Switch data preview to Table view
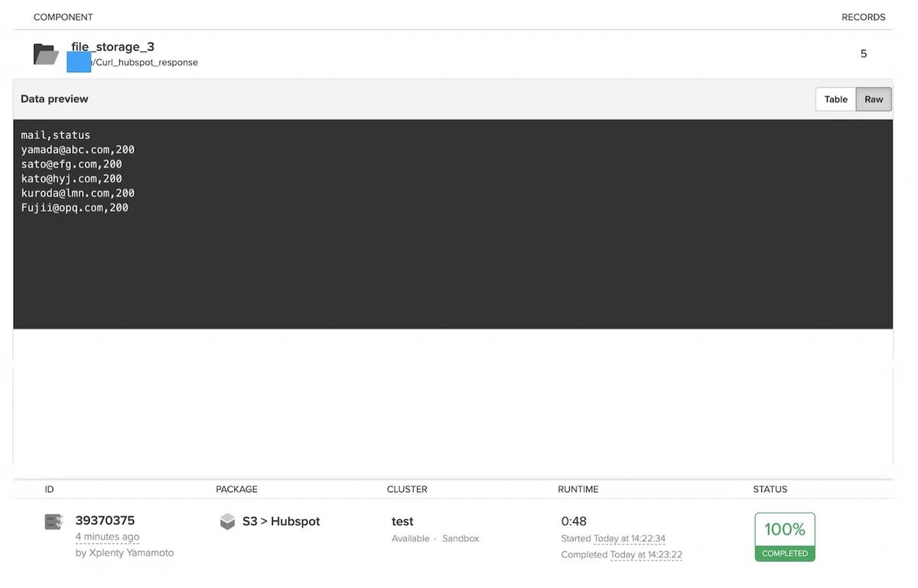 (x=835, y=99)
